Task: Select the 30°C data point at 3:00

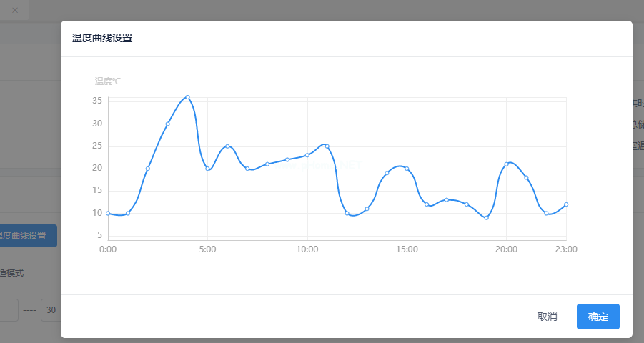Action: [168, 124]
